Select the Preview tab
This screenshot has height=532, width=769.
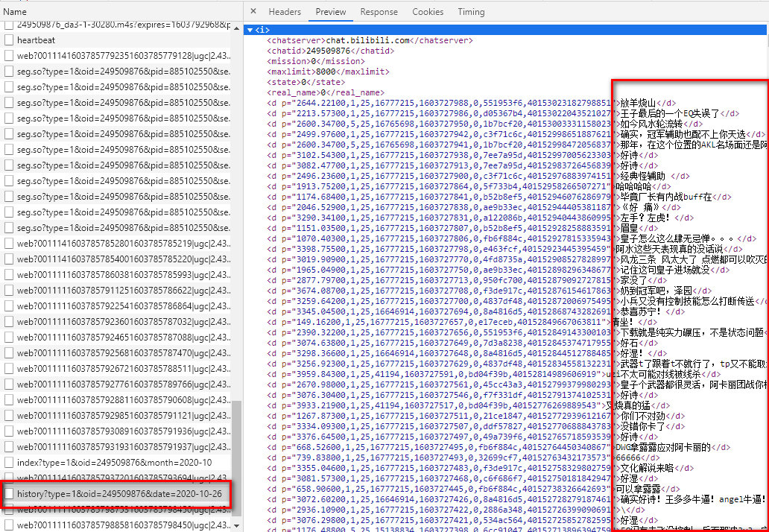pyautogui.click(x=331, y=12)
